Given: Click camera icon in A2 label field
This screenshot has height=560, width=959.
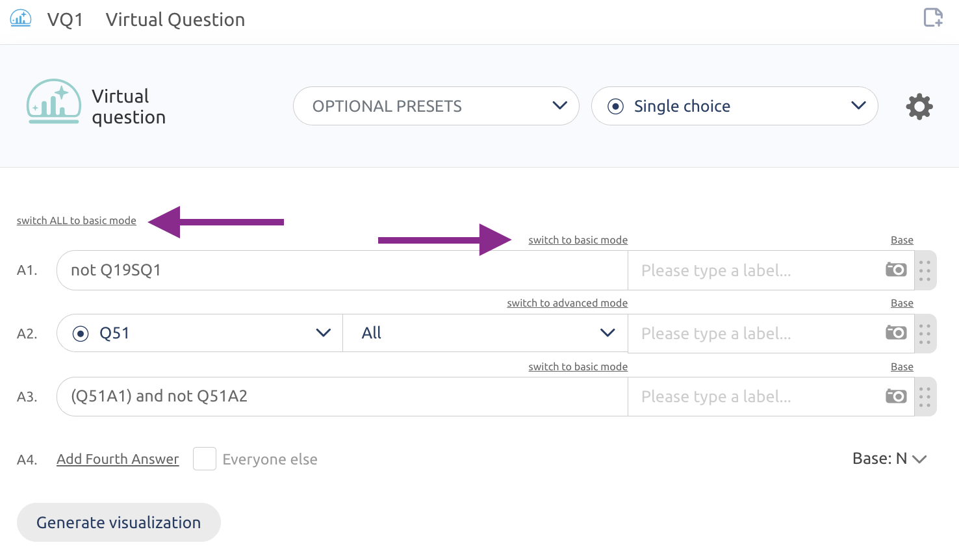Looking at the screenshot, I should tap(896, 333).
